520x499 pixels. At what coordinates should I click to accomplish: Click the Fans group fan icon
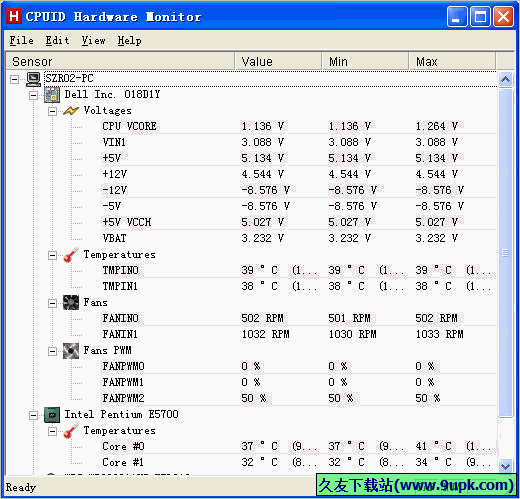71,303
